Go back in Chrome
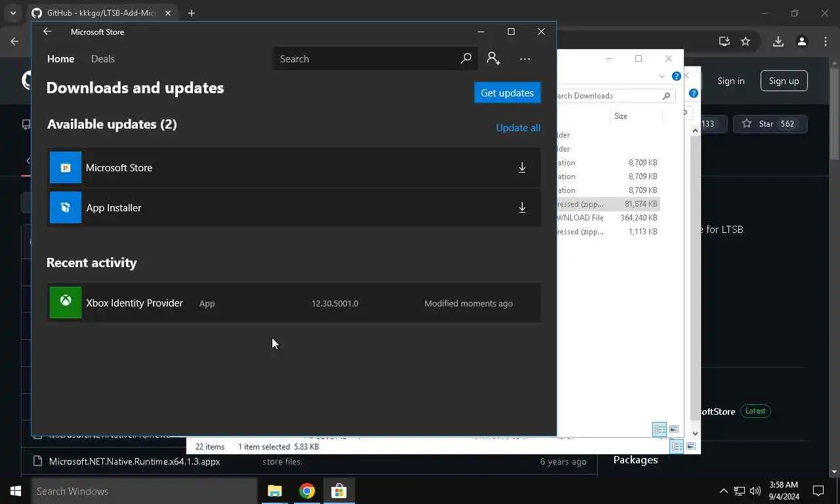Image resolution: width=840 pixels, height=504 pixels. pyautogui.click(x=14, y=41)
